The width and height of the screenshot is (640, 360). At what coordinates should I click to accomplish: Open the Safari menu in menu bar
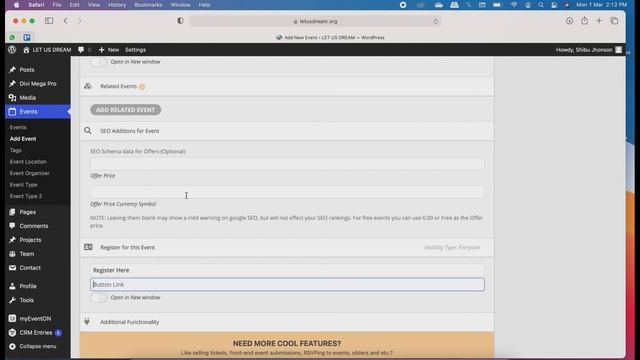[x=36, y=5]
